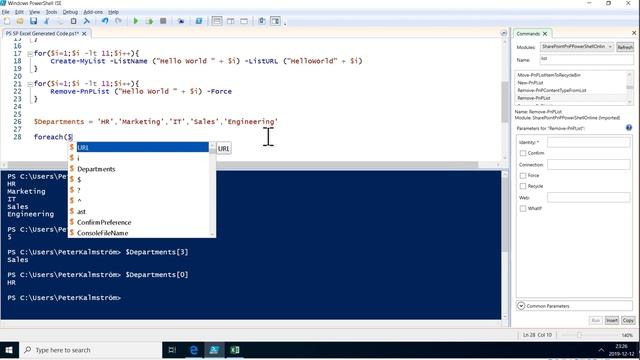Click the Redo toolbar icon

[118, 21]
